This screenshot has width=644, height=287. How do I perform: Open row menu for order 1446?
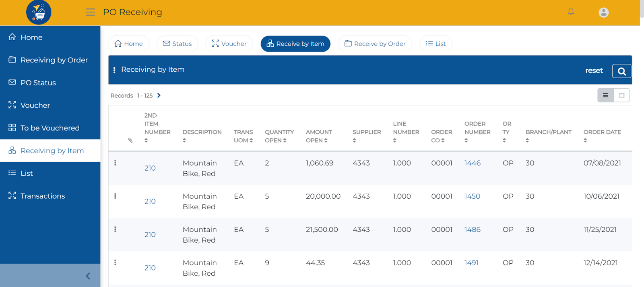click(115, 162)
